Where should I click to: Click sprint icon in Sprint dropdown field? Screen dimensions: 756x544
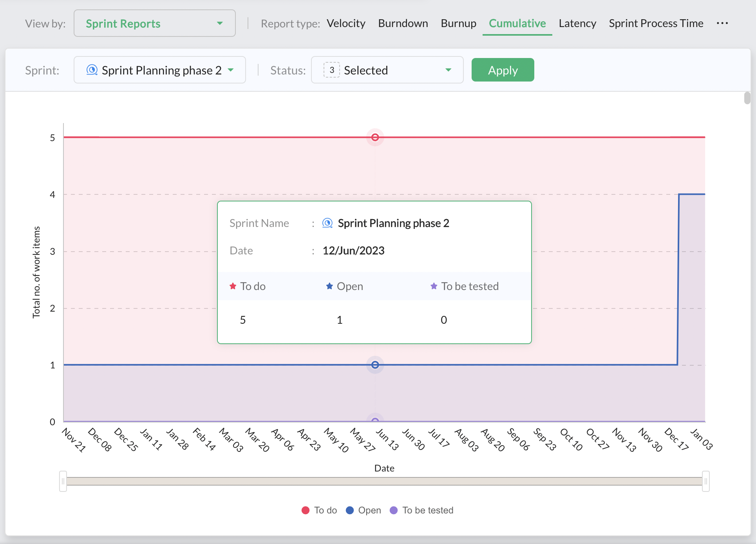[92, 70]
